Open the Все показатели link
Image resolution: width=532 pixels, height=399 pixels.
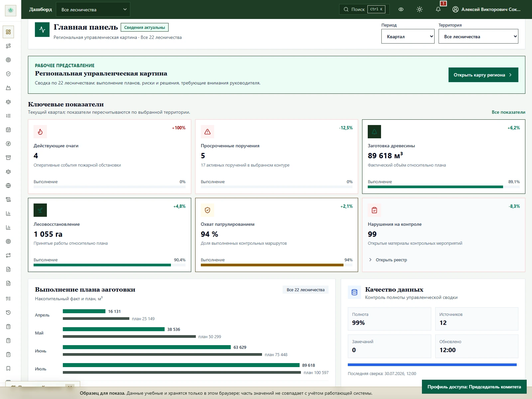pyautogui.click(x=508, y=112)
